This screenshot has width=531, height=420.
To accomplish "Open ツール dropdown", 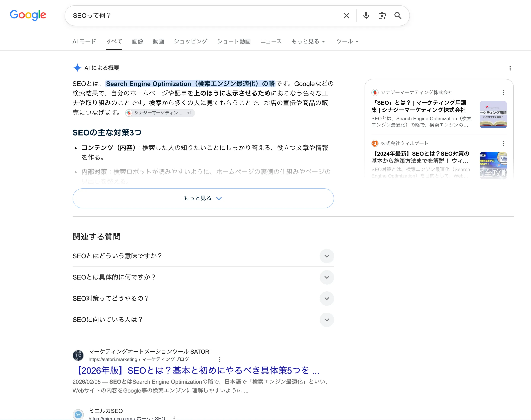I will [x=347, y=41].
